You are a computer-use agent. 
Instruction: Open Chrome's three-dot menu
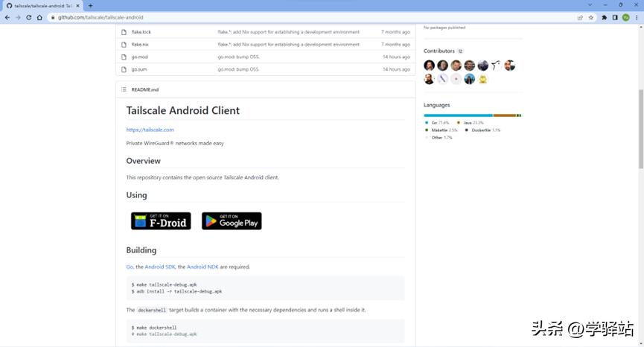[x=637, y=18]
